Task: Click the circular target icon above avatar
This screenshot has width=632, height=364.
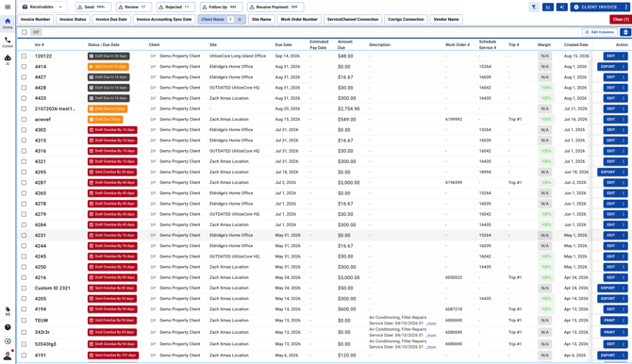Action: click(8, 341)
